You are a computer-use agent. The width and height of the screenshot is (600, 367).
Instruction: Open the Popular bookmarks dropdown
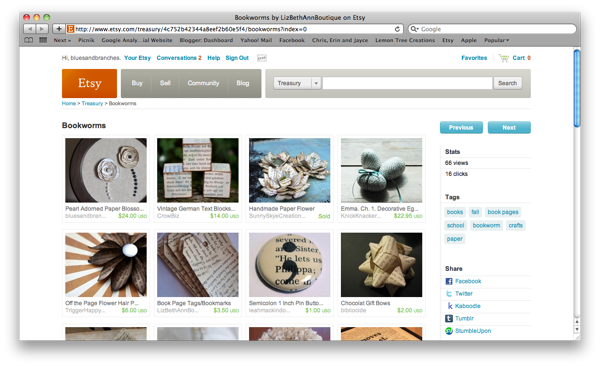(497, 40)
